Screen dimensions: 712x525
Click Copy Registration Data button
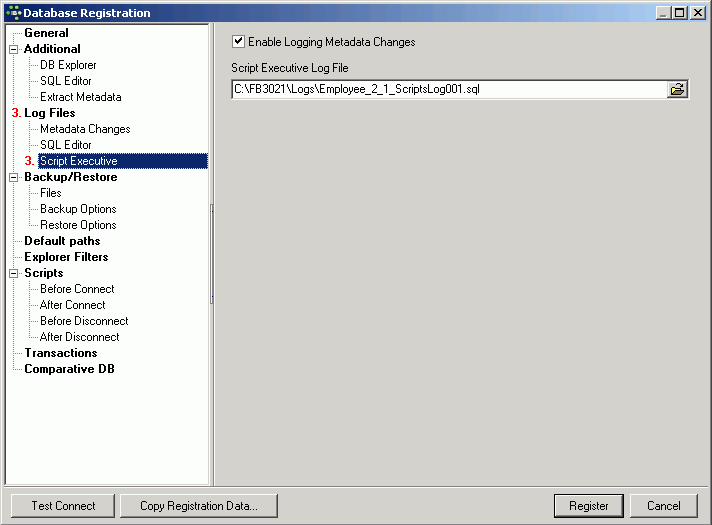(x=199, y=505)
